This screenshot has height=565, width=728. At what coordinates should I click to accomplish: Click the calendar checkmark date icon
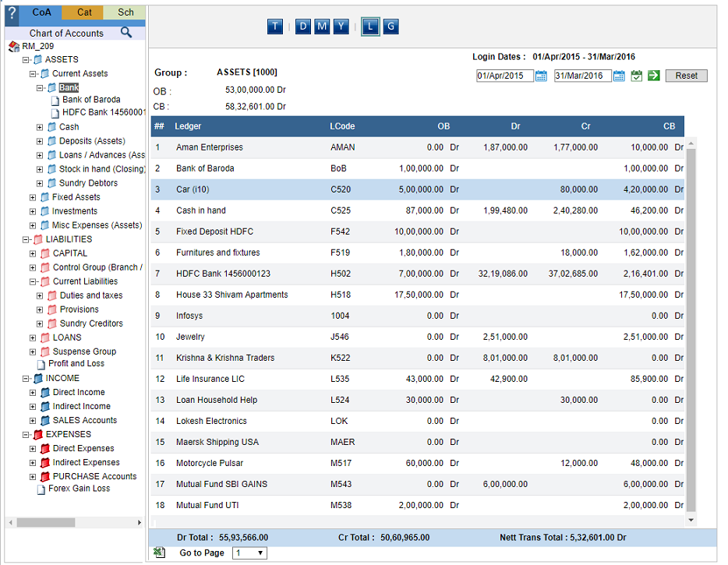point(637,76)
